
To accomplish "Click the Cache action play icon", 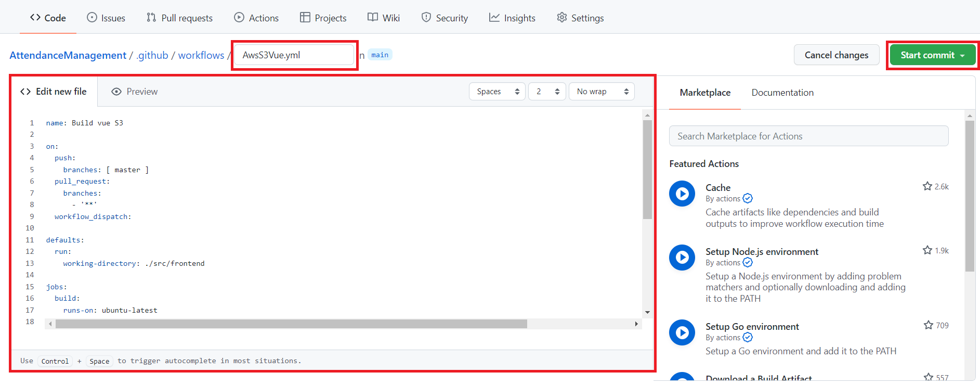I will click(x=682, y=194).
